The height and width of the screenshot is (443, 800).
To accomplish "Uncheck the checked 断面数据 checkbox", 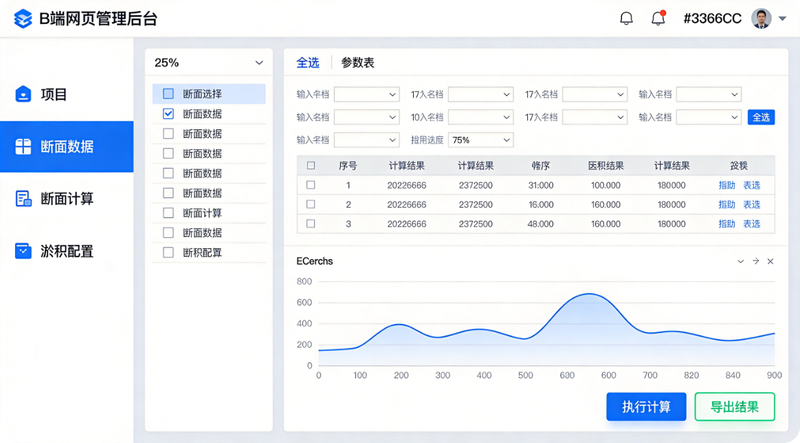I will [168, 114].
